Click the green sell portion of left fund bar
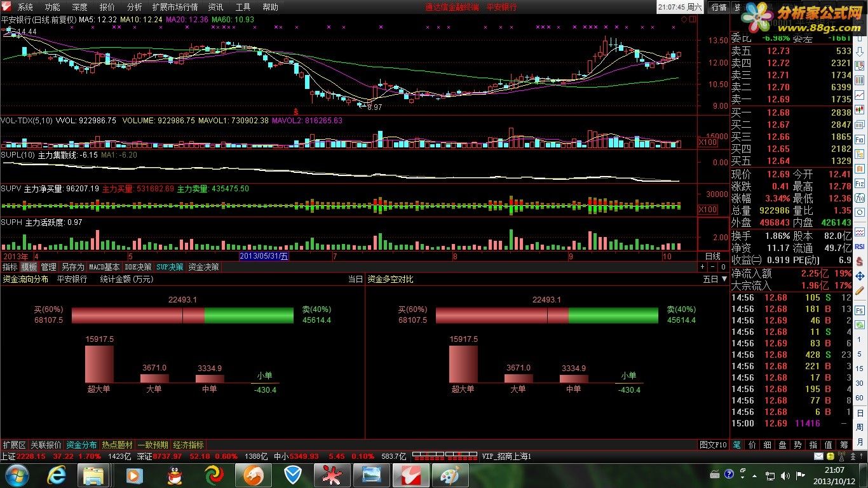 coord(249,315)
